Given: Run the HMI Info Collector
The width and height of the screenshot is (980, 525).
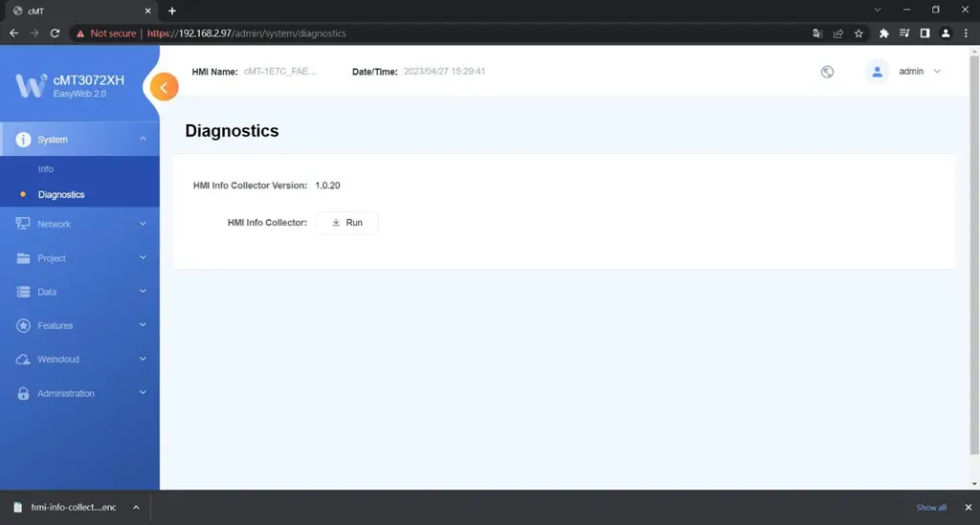Looking at the screenshot, I should 346,223.
